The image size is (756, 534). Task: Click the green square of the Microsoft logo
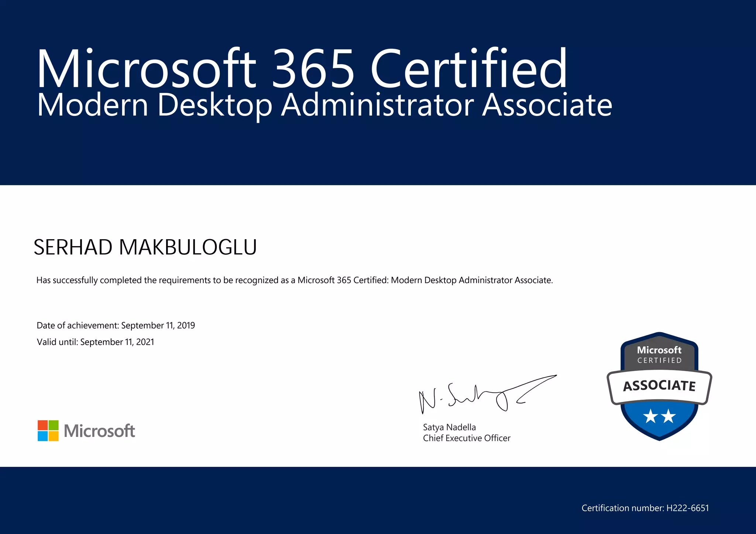[x=54, y=425]
